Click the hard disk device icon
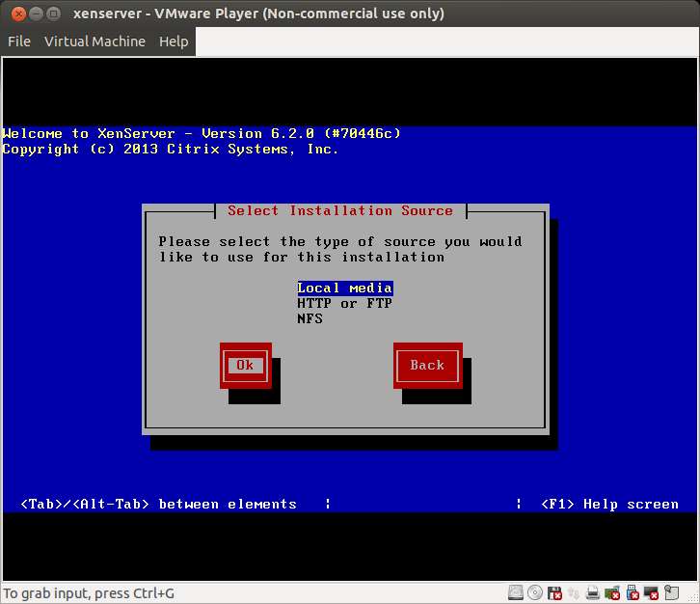This screenshot has width=700, height=604. pos(516,592)
